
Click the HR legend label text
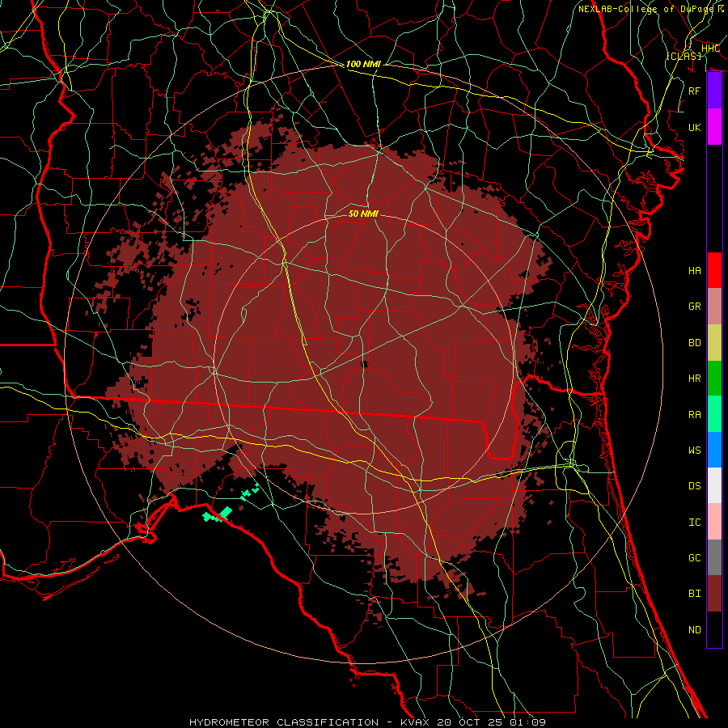coord(694,378)
